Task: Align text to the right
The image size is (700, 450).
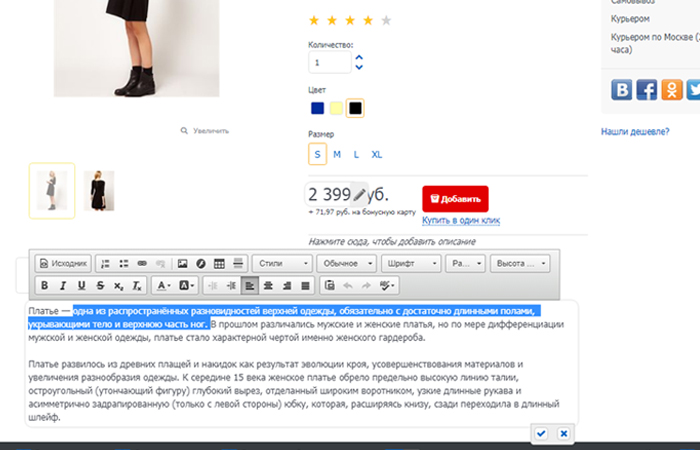Action: (287, 286)
